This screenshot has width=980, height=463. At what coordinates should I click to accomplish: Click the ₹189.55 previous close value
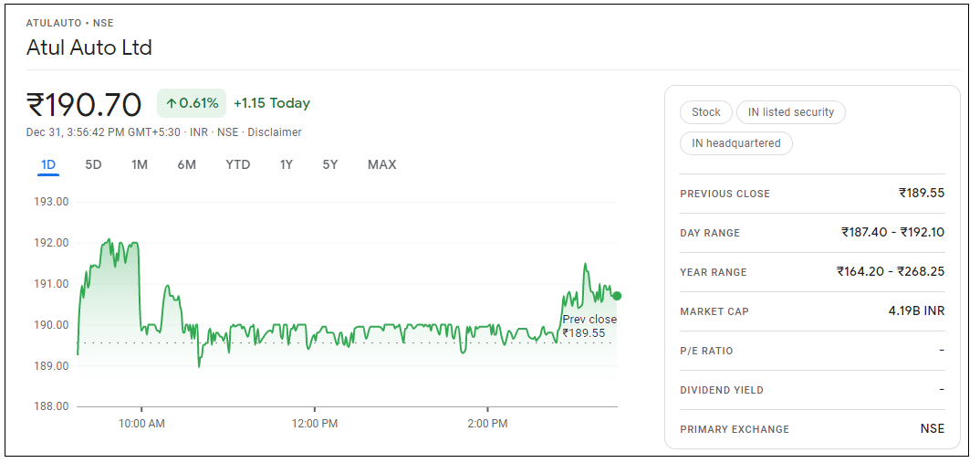coord(922,193)
